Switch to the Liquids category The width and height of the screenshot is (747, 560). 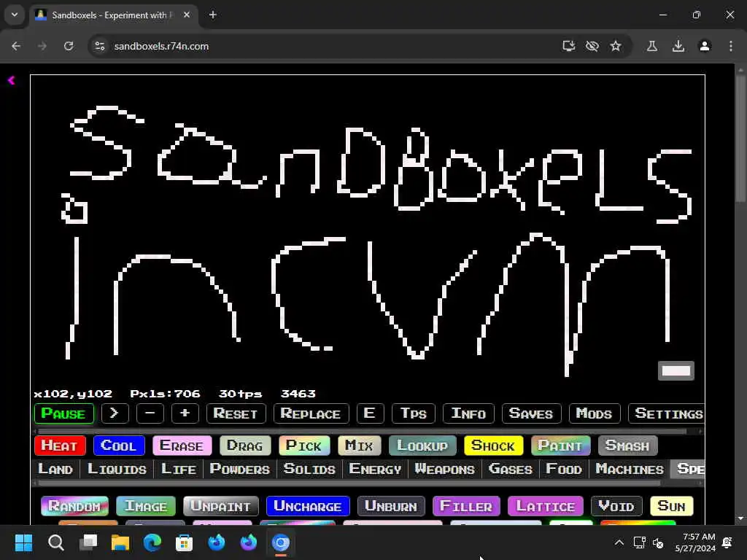pos(117,469)
